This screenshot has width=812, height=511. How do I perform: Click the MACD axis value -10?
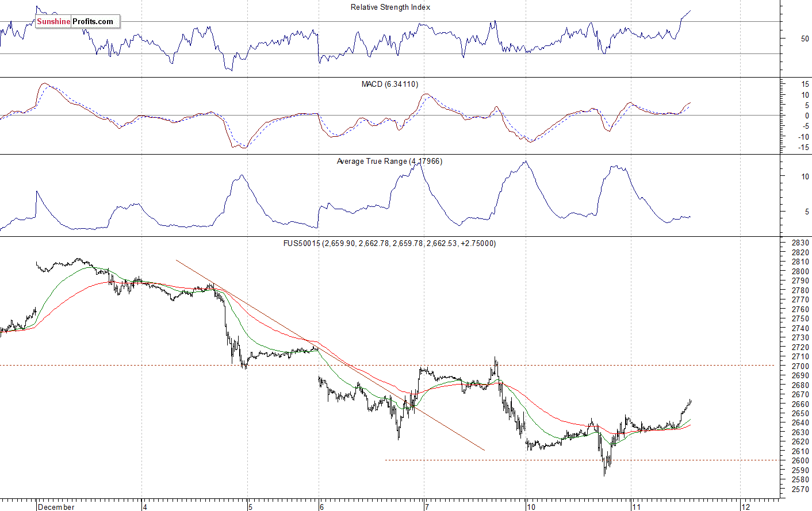point(804,137)
